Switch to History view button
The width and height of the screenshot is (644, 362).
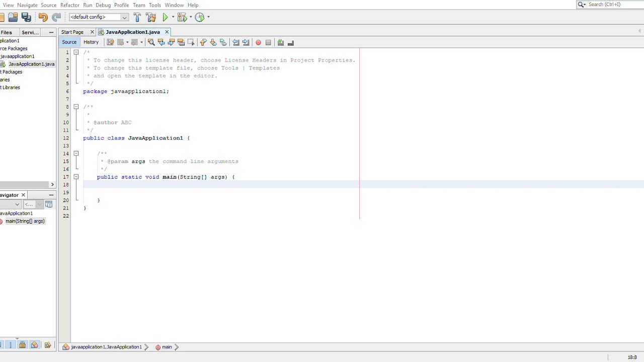click(91, 42)
